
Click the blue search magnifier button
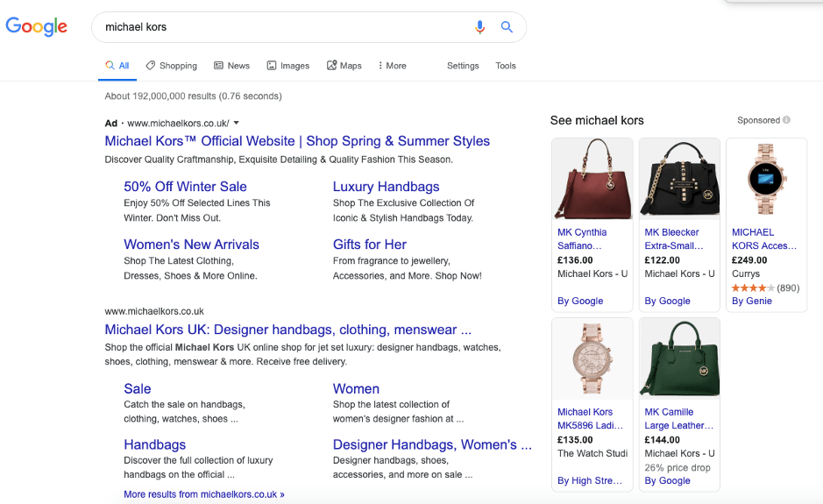[x=507, y=27]
